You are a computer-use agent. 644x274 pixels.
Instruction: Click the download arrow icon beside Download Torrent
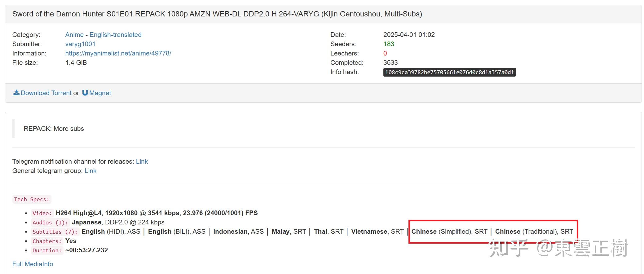point(16,93)
